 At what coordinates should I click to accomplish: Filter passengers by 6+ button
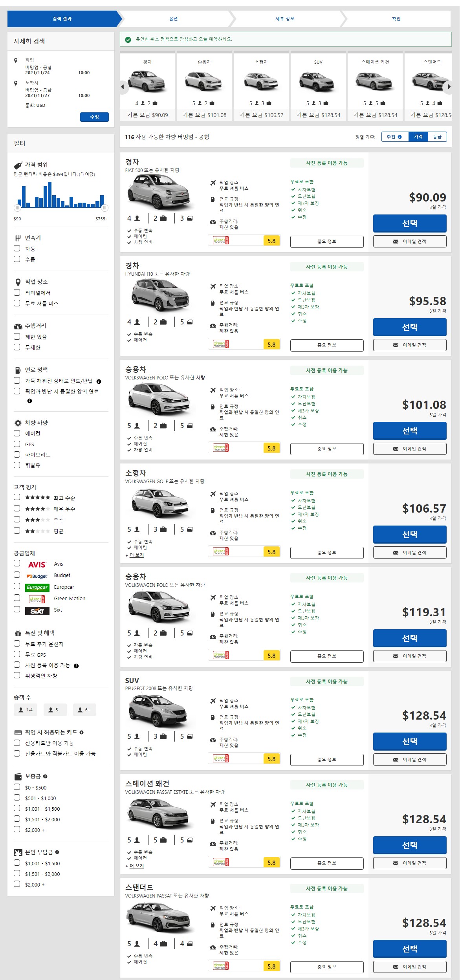84,710
